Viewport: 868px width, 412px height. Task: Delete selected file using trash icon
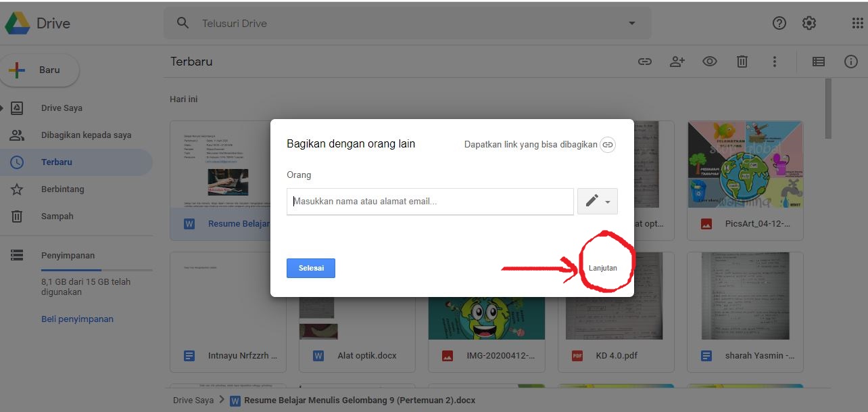[742, 62]
